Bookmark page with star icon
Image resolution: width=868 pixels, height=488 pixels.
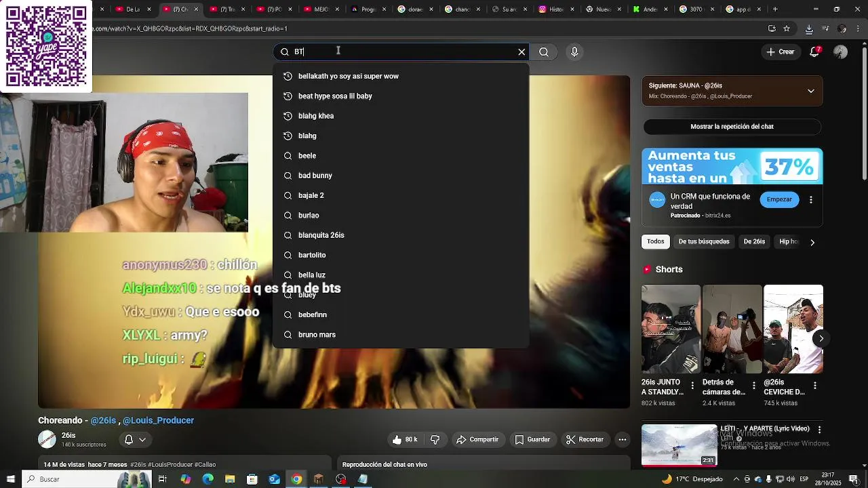(x=787, y=28)
